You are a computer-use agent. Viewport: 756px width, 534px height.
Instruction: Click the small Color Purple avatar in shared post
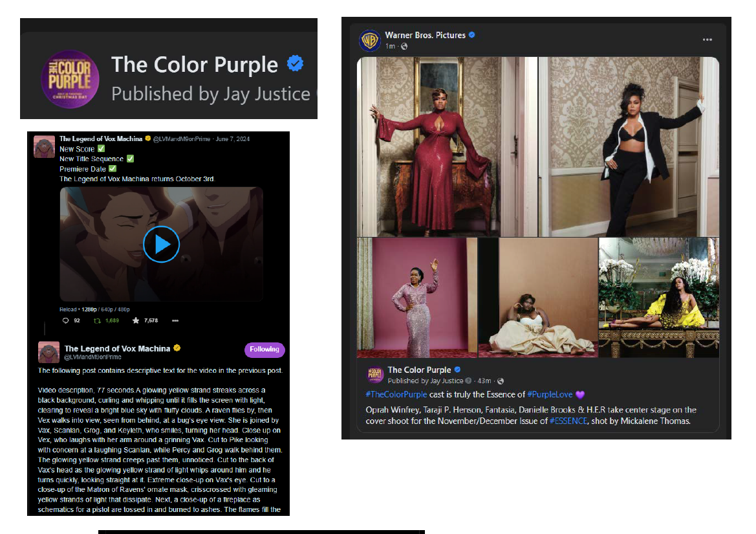pos(374,374)
